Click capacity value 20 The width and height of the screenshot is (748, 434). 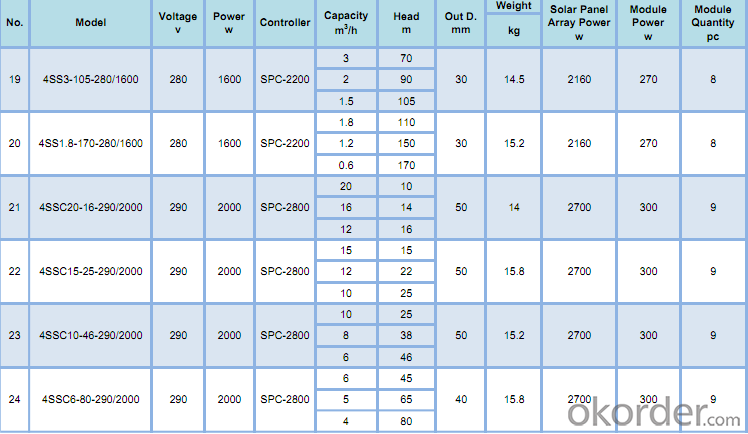point(346,186)
